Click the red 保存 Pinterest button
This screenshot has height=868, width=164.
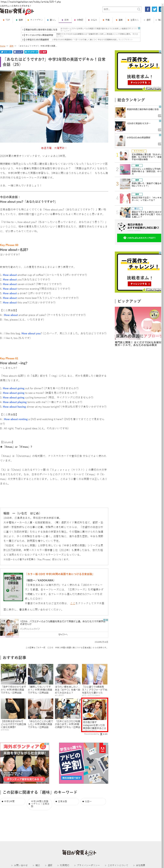43,52
